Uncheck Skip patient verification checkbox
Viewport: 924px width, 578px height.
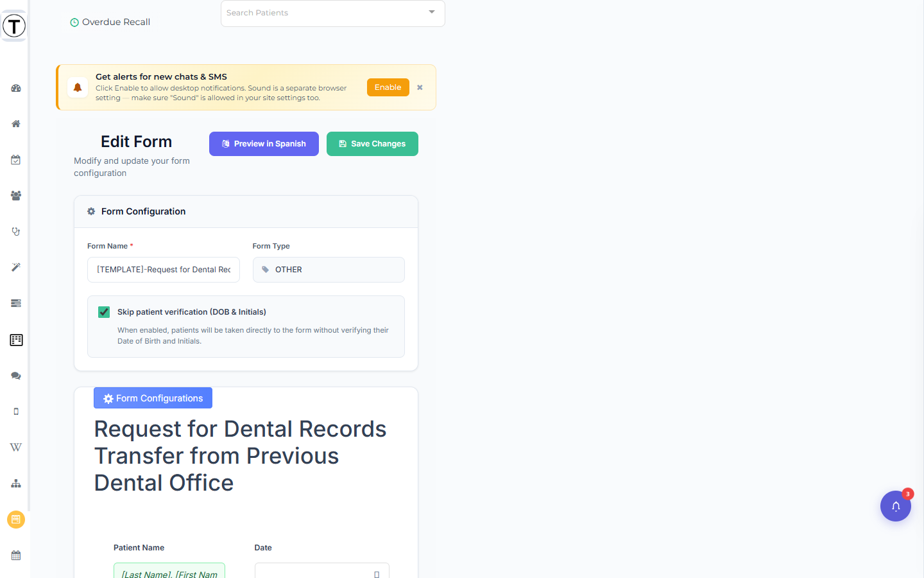coord(104,312)
